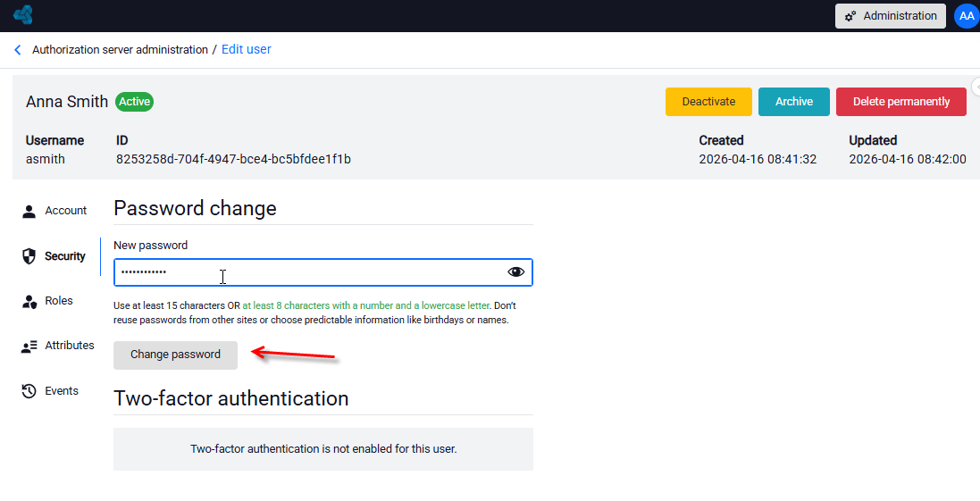
Task: Click the red Delete permanently button
Action: [901, 102]
